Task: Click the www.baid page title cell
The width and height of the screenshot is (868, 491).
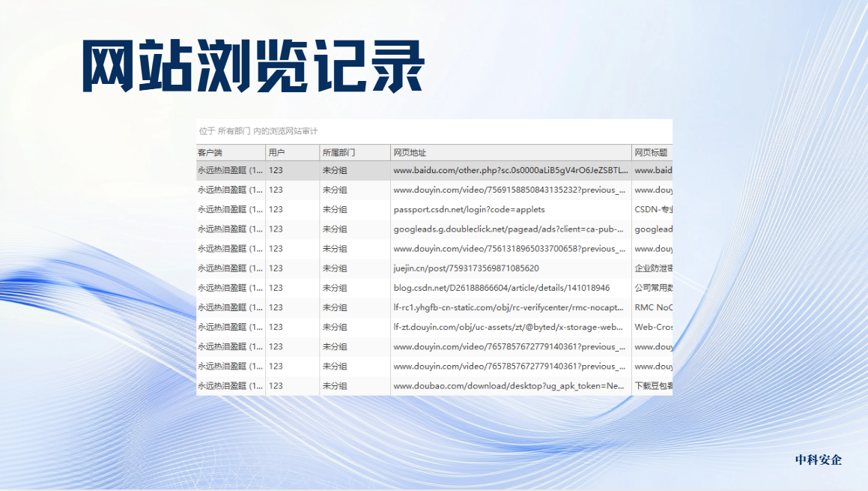Action: (652, 170)
